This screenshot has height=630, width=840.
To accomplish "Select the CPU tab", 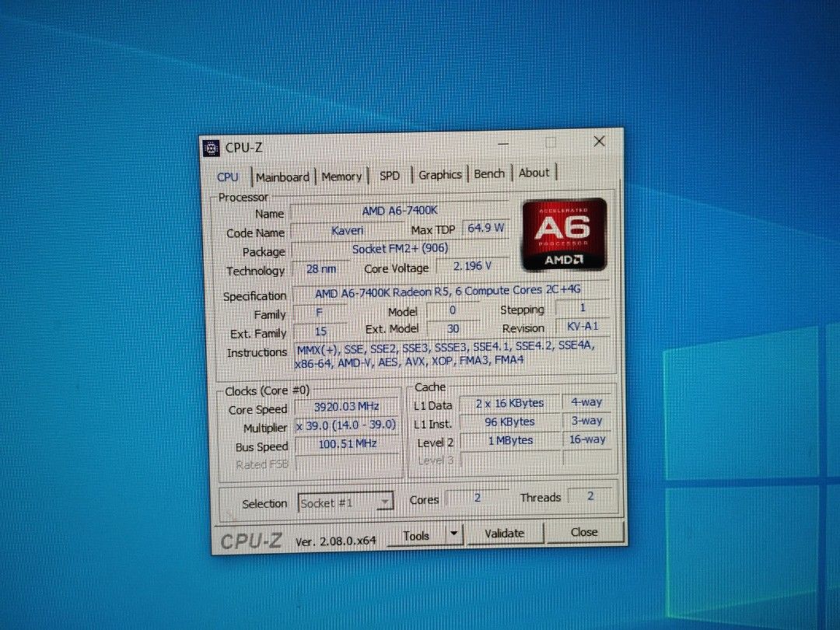I will [x=227, y=177].
